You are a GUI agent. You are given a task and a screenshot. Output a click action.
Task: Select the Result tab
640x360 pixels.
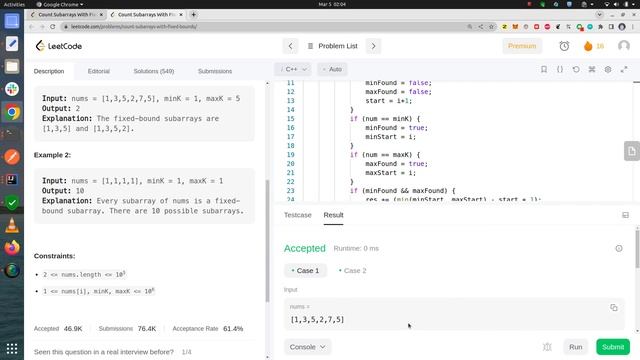(333, 215)
